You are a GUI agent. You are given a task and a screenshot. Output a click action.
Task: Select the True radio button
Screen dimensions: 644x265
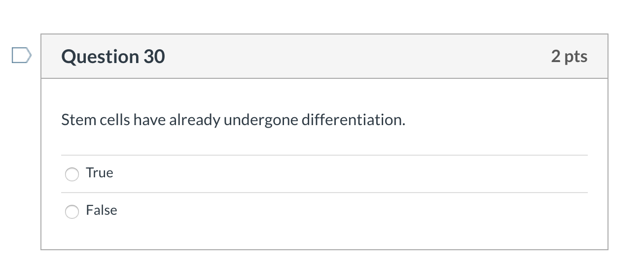tap(72, 174)
